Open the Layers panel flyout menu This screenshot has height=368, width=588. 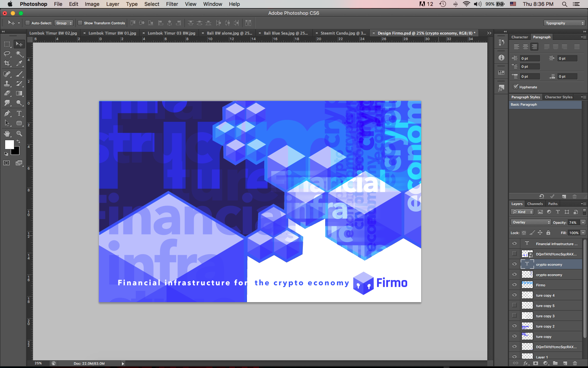(584, 204)
